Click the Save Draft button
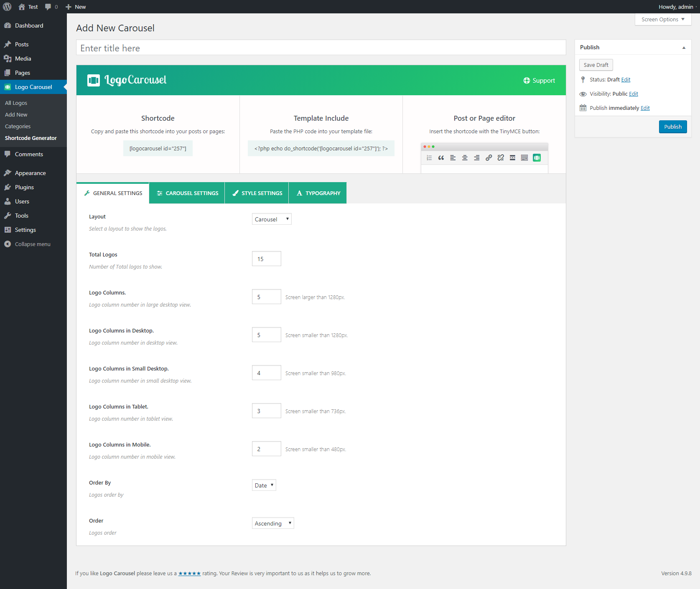The image size is (700, 589). (596, 65)
